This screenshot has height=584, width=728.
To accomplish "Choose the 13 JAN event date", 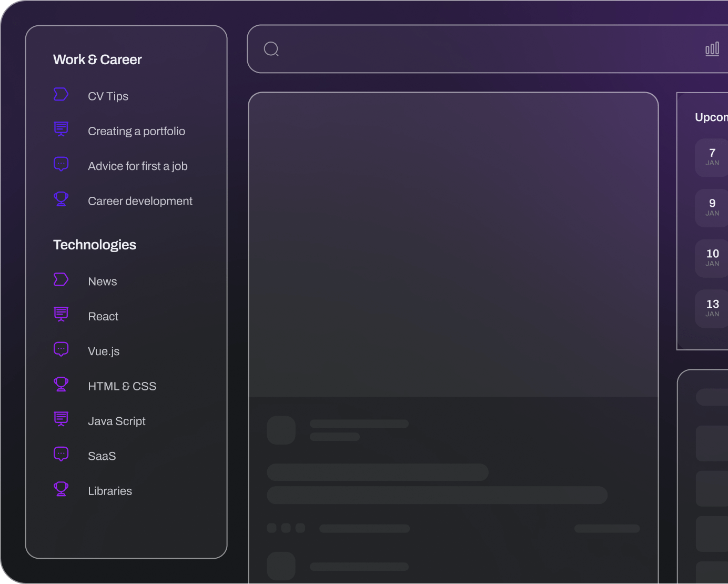I will [712, 308].
